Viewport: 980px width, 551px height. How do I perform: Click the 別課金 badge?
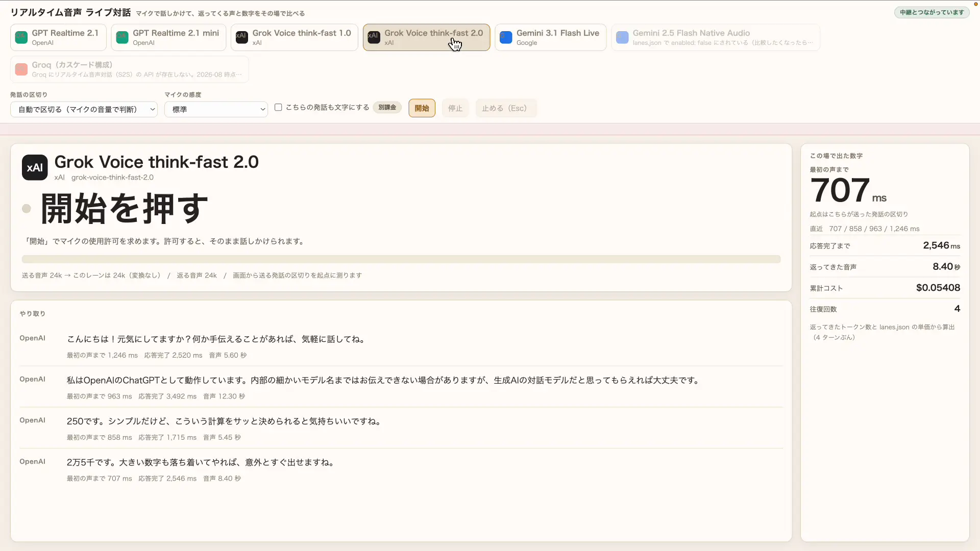click(x=387, y=108)
